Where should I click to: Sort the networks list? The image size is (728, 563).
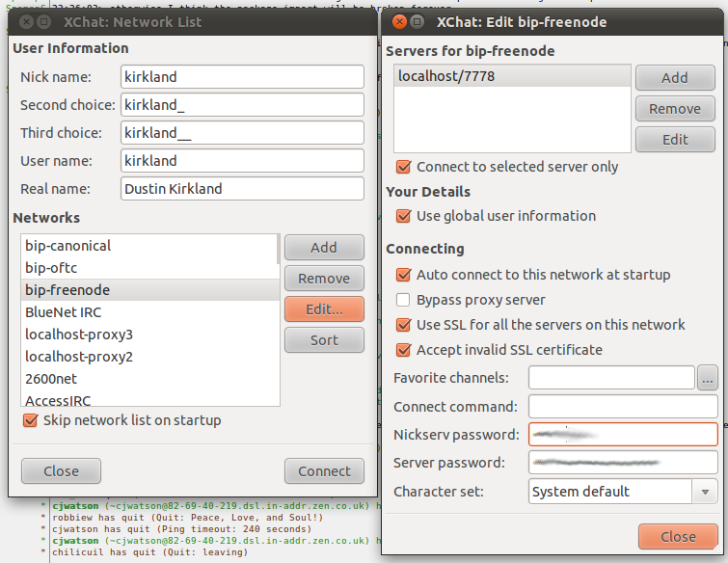tap(324, 340)
